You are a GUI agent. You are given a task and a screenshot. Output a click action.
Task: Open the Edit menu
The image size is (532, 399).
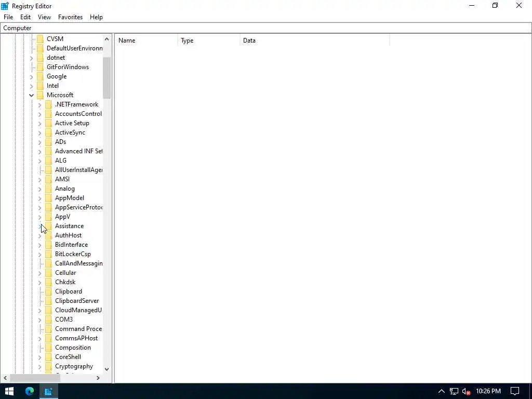point(25,17)
